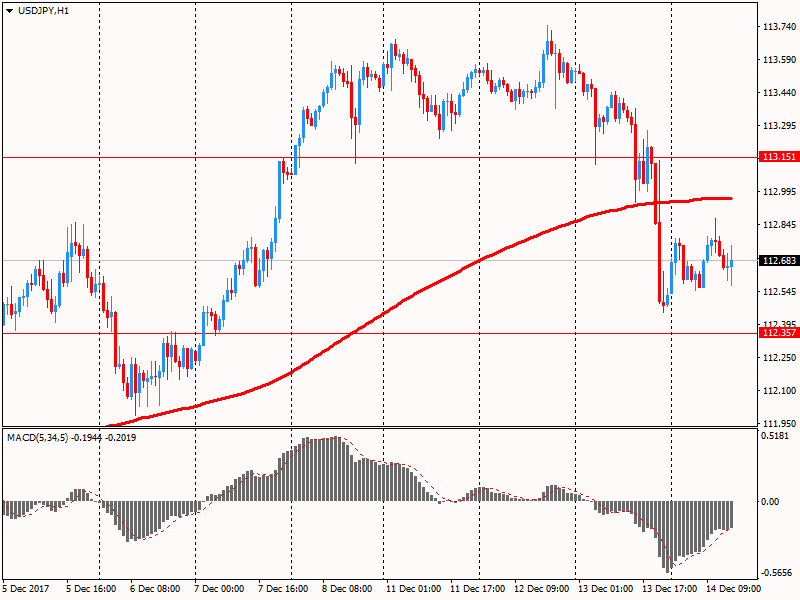Click the 14 Dec 09:00 time axis label

pyautogui.click(x=734, y=589)
